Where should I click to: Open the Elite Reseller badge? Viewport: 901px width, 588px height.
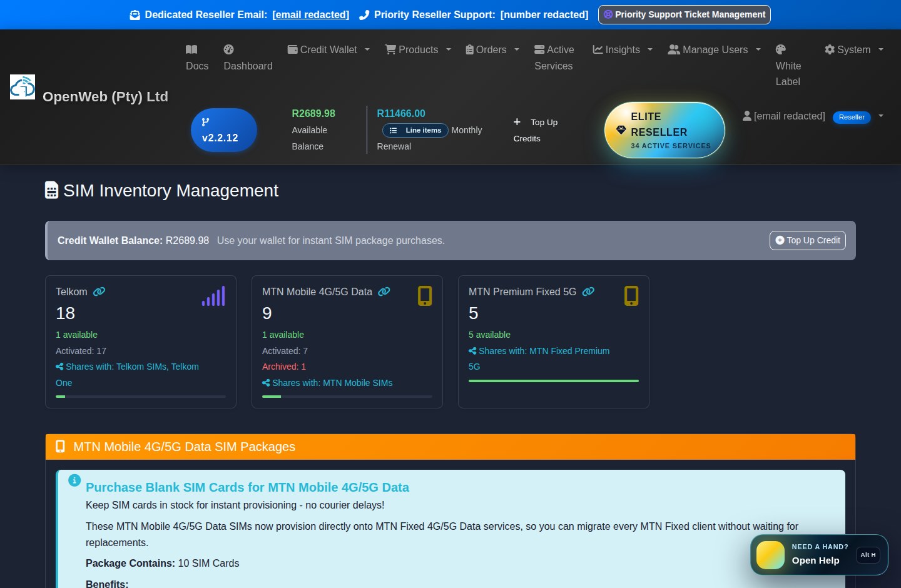664,130
